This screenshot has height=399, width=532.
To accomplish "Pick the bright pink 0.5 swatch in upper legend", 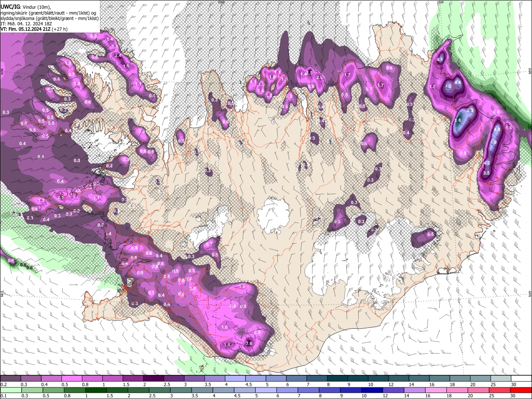I will point(71,379).
